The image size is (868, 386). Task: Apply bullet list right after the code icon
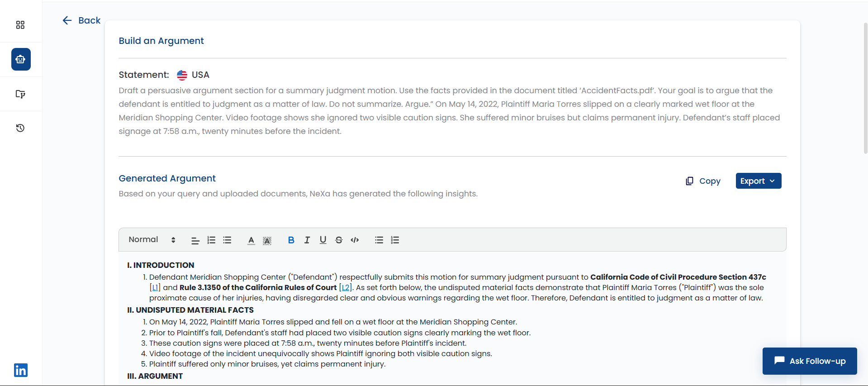tap(379, 240)
